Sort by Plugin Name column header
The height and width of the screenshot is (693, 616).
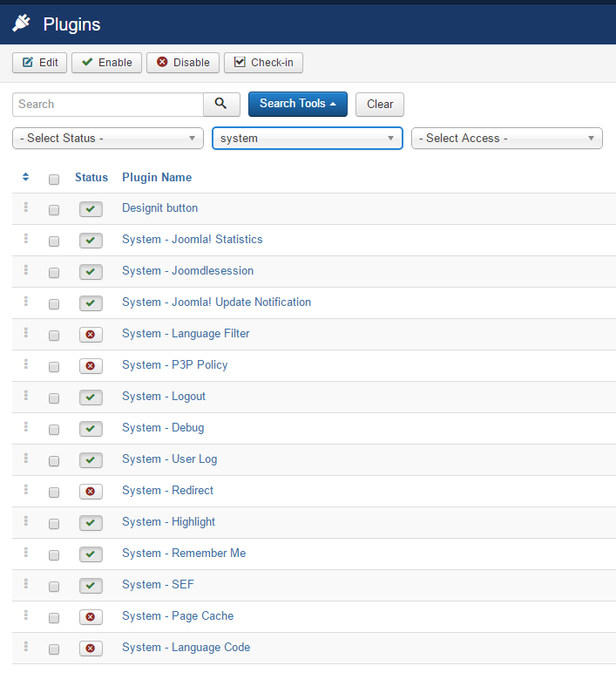pos(157,177)
